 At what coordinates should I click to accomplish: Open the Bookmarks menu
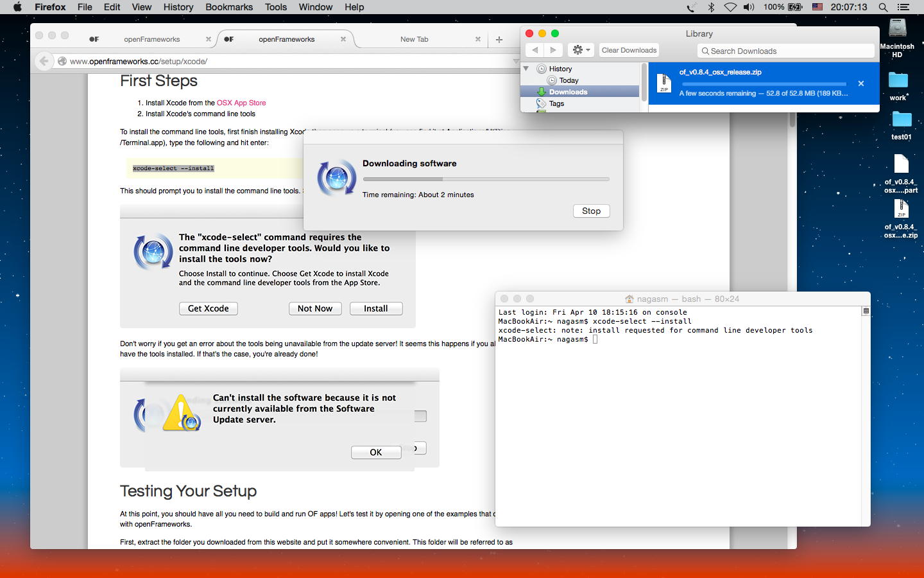(229, 7)
